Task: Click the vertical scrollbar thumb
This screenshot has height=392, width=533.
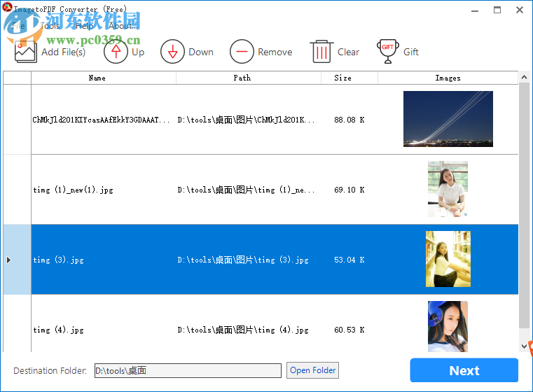Action: [x=524, y=206]
